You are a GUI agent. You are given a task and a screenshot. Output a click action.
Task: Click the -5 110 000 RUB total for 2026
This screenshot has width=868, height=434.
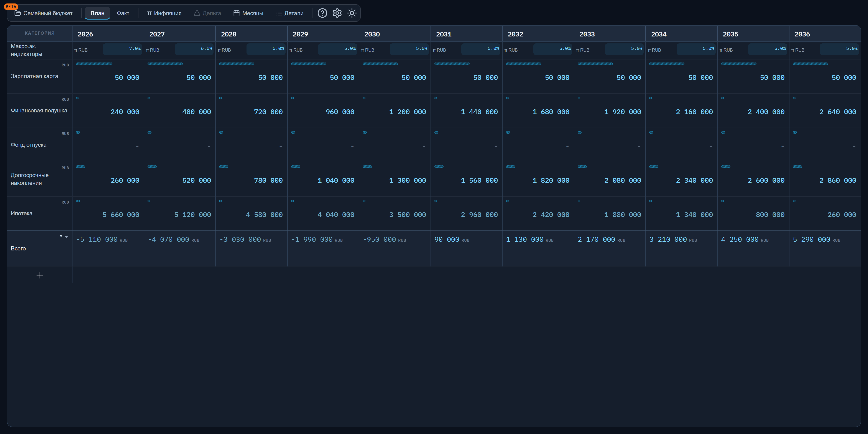[x=102, y=240]
